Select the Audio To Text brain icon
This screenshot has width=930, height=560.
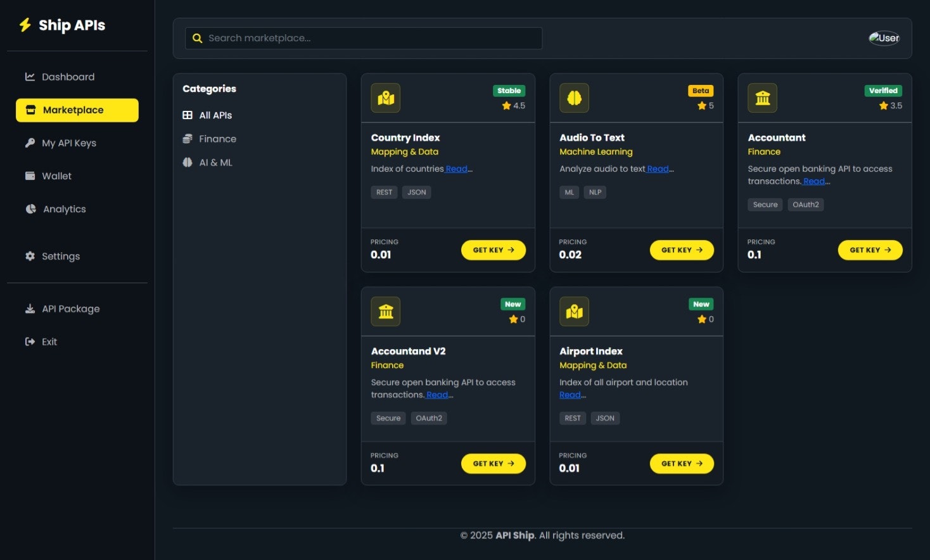tap(573, 98)
